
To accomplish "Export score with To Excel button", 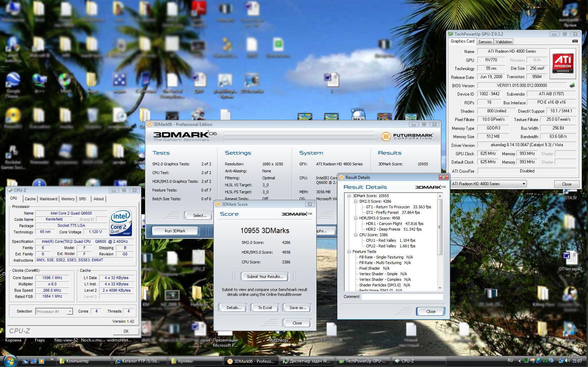I will 265,308.
